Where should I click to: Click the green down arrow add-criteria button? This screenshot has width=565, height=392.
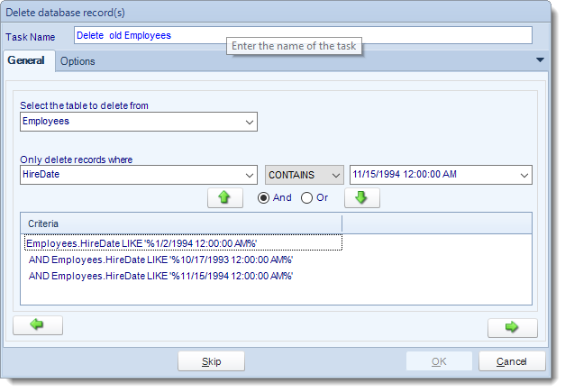pyautogui.click(x=361, y=197)
